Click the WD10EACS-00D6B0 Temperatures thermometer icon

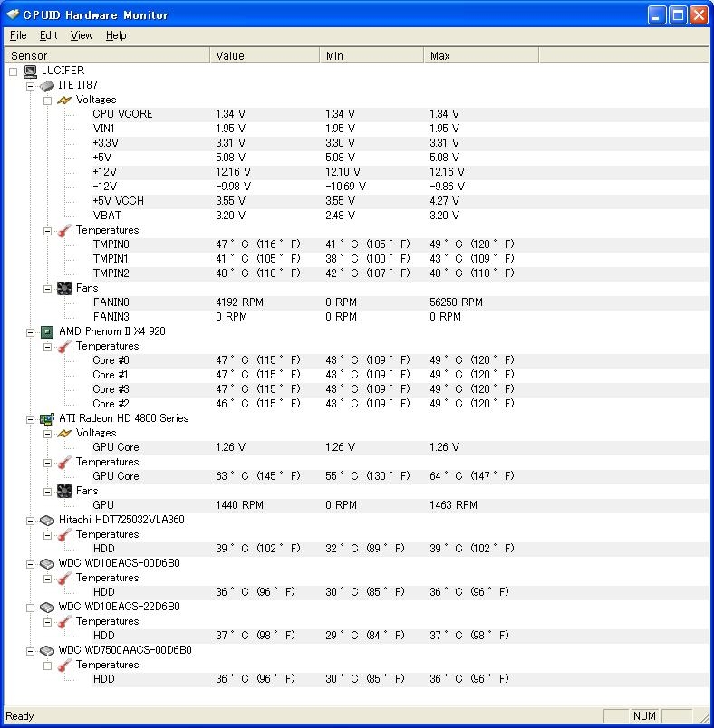click(64, 578)
